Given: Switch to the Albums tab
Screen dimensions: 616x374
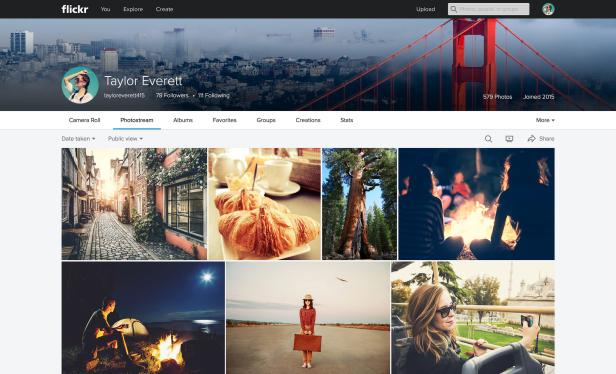Looking at the screenshot, I should point(183,120).
